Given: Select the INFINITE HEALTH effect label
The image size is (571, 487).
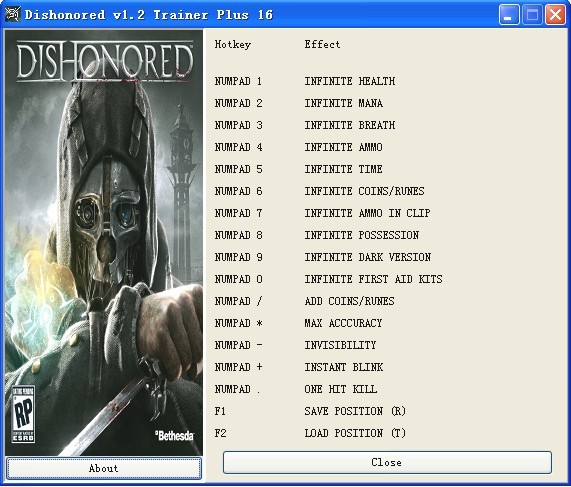Looking at the screenshot, I should (x=350, y=81).
